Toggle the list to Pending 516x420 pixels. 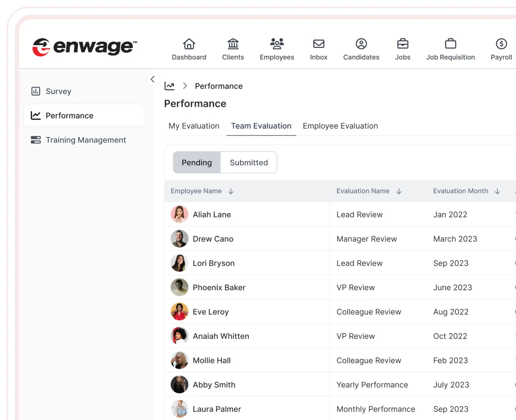[197, 162]
